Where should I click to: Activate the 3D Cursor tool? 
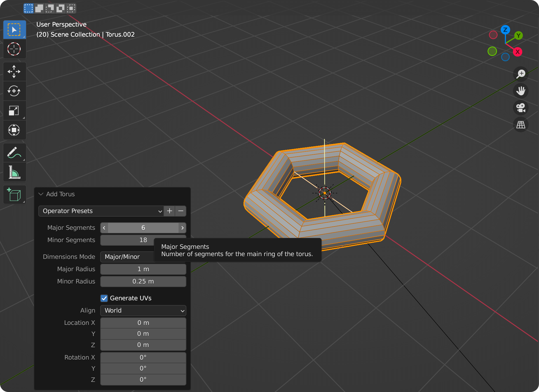pos(15,49)
